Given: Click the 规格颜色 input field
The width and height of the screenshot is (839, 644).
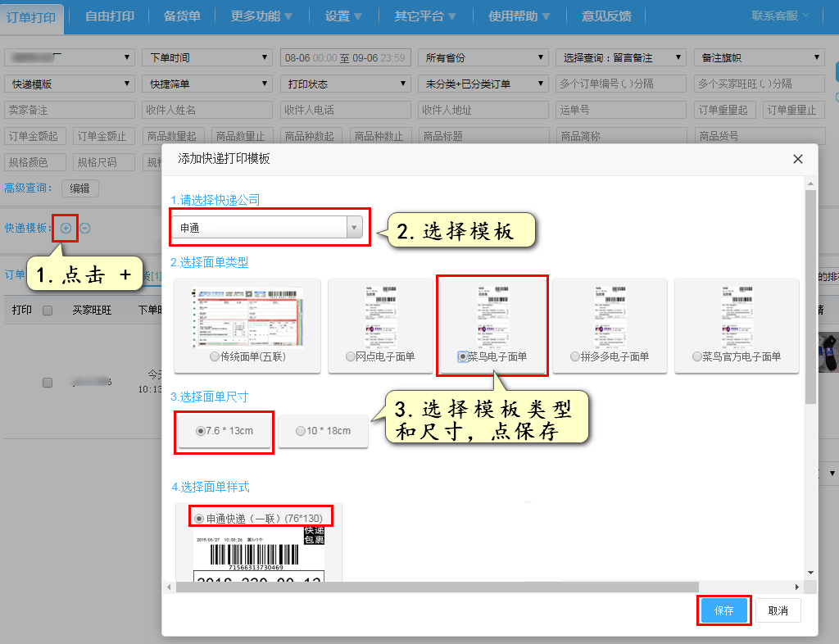Looking at the screenshot, I should 35,162.
